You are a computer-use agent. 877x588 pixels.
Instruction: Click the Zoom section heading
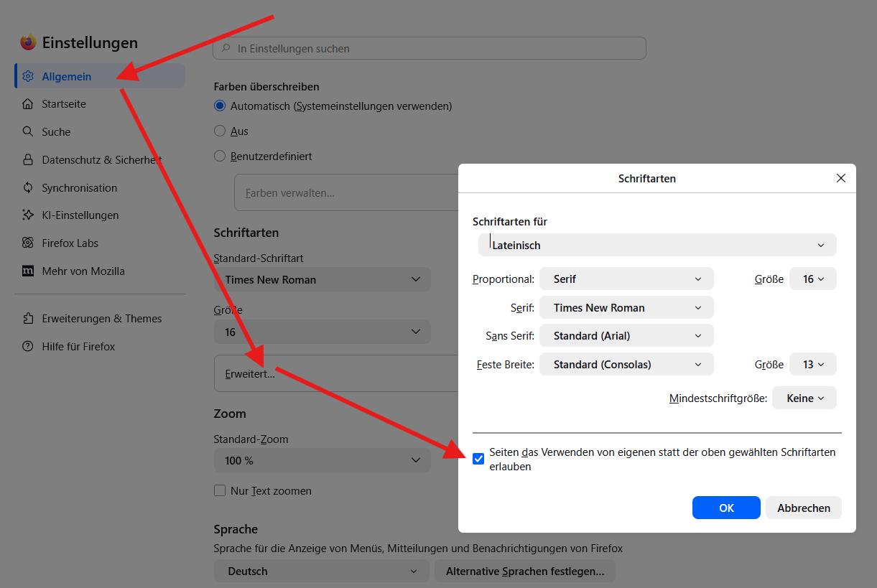pos(230,414)
